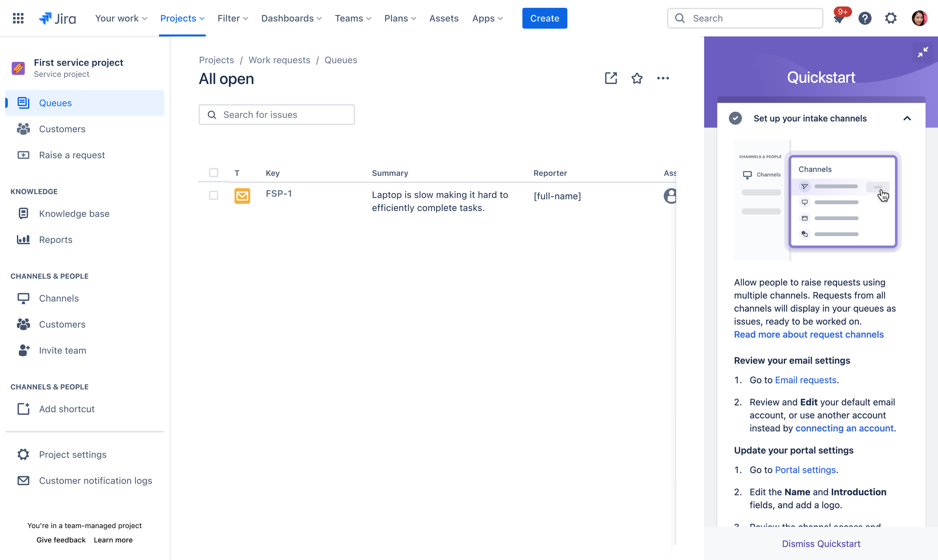The image size is (938, 560).
Task: Click the Dismiss Quickstart link
Action: coord(821,543)
